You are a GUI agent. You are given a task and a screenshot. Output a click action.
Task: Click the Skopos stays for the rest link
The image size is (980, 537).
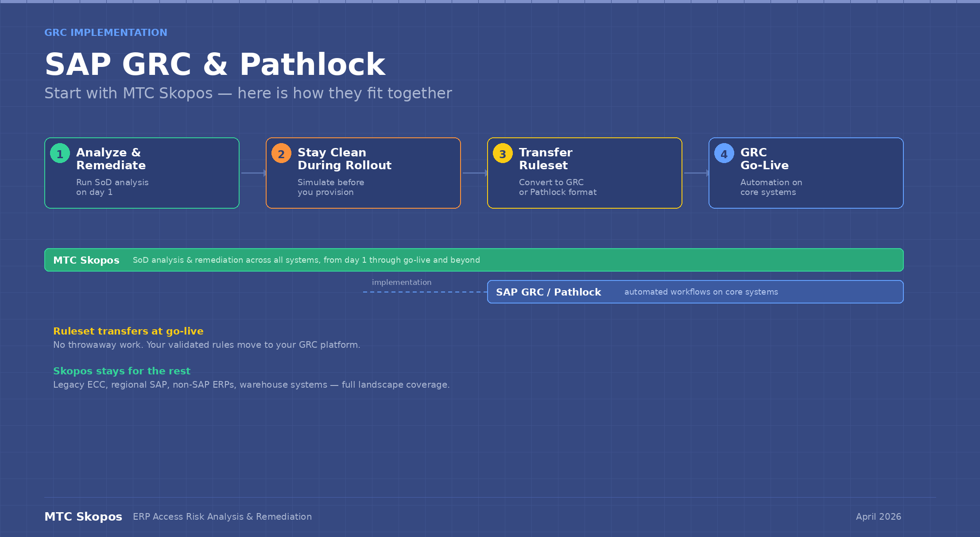122,371
